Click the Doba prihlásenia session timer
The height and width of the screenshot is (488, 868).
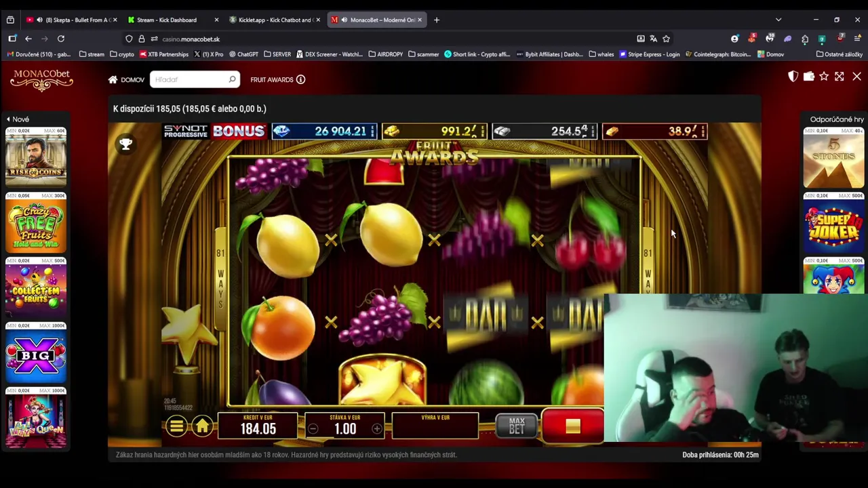720,455
